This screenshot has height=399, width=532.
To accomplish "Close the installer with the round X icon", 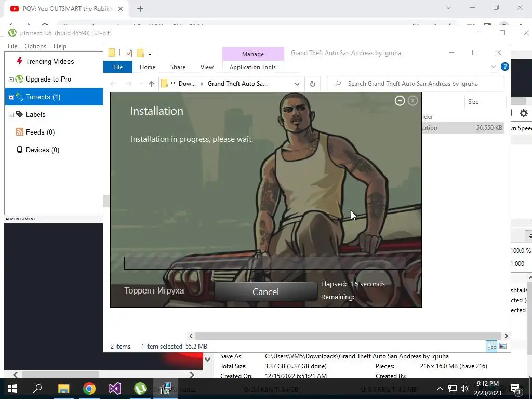I will point(413,101).
